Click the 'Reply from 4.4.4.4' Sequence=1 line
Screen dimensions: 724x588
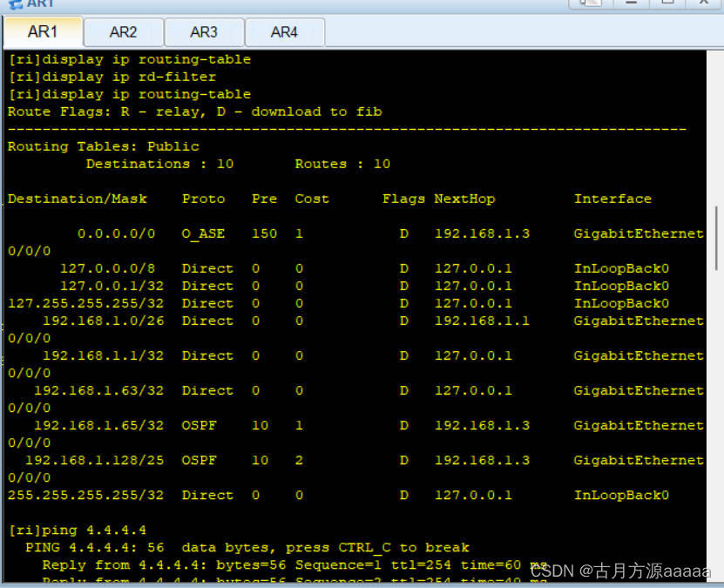(294, 565)
